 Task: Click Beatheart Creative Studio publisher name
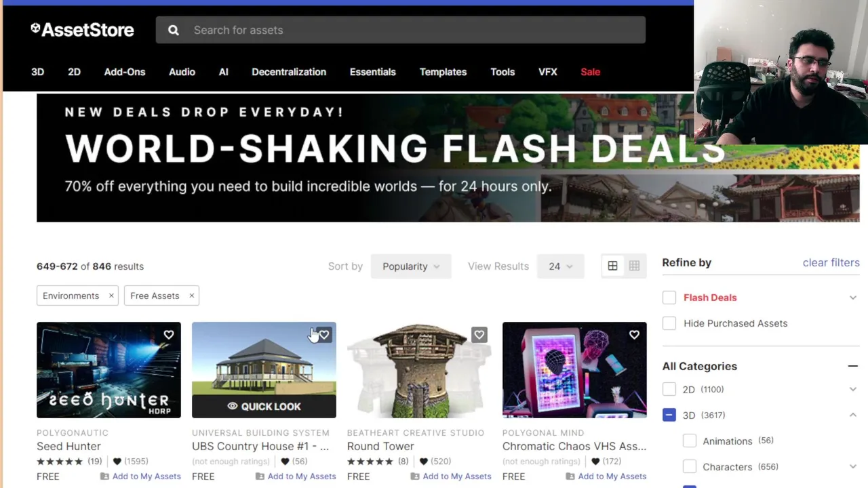[x=416, y=432]
